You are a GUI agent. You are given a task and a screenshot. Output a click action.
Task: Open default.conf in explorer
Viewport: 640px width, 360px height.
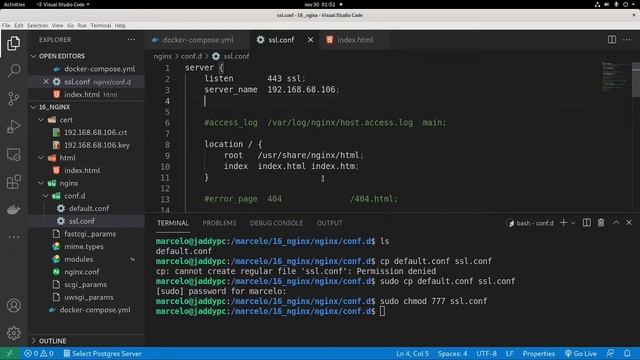pyautogui.click(x=87, y=208)
